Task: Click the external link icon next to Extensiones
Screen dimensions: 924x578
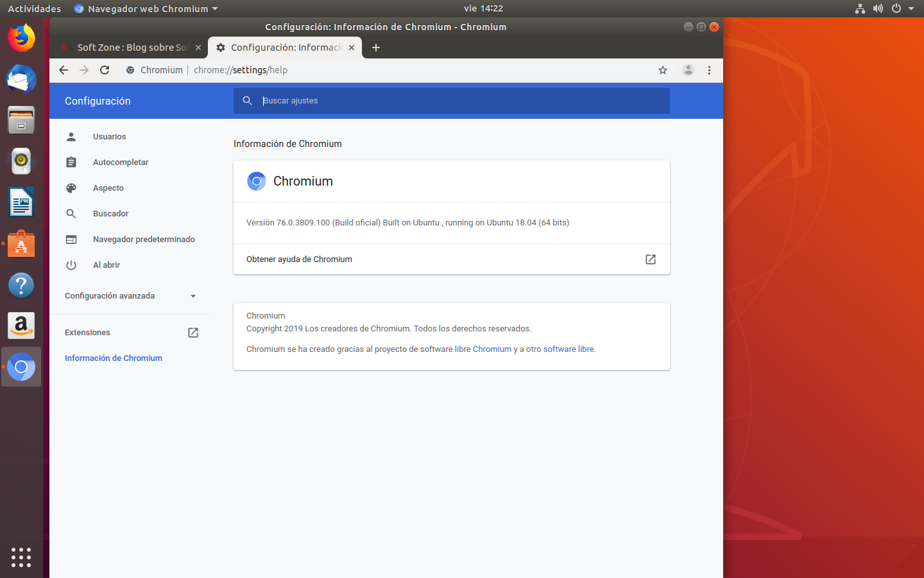Action: click(x=193, y=333)
